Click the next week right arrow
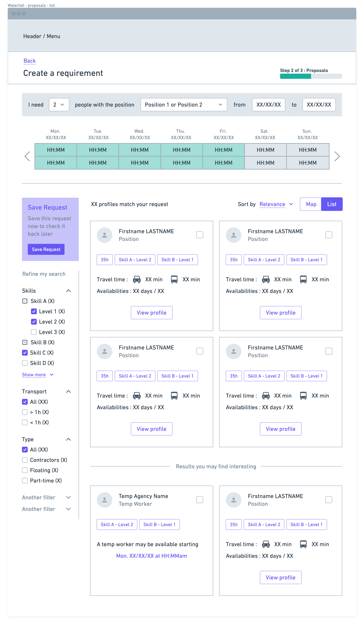Image resolution: width=364 pixels, height=624 pixels. pyautogui.click(x=337, y=156)
